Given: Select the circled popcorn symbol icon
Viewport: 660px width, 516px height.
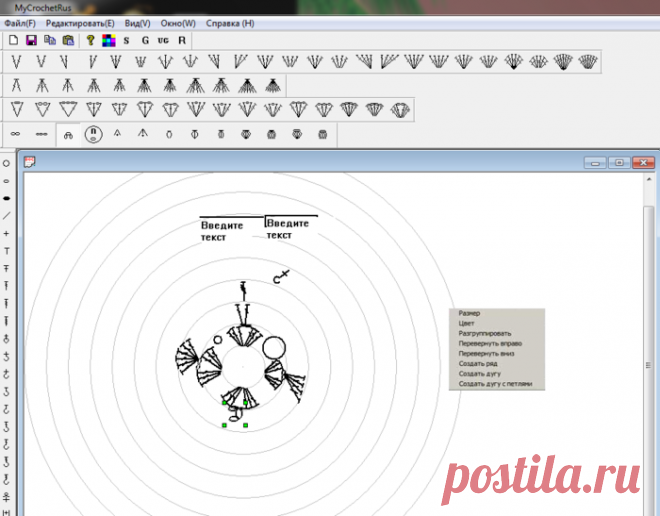Looking at the screenshot, I should point(93,135).
